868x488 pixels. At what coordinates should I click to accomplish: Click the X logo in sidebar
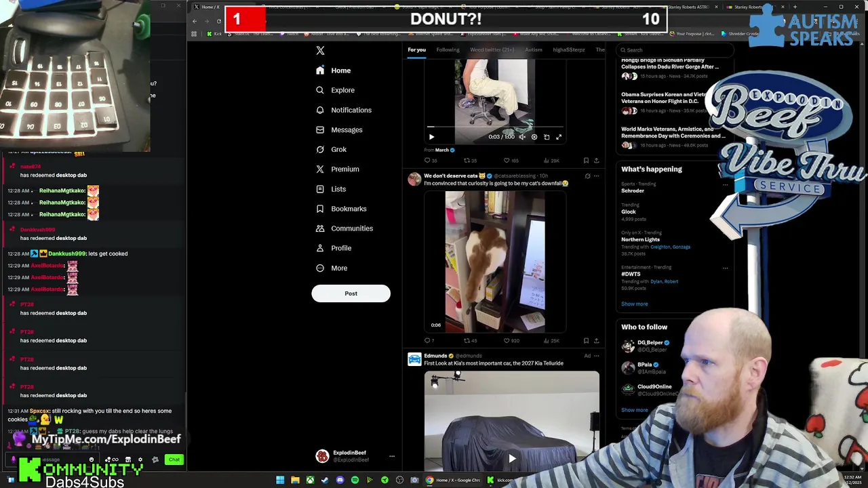(x=320, y=51)
